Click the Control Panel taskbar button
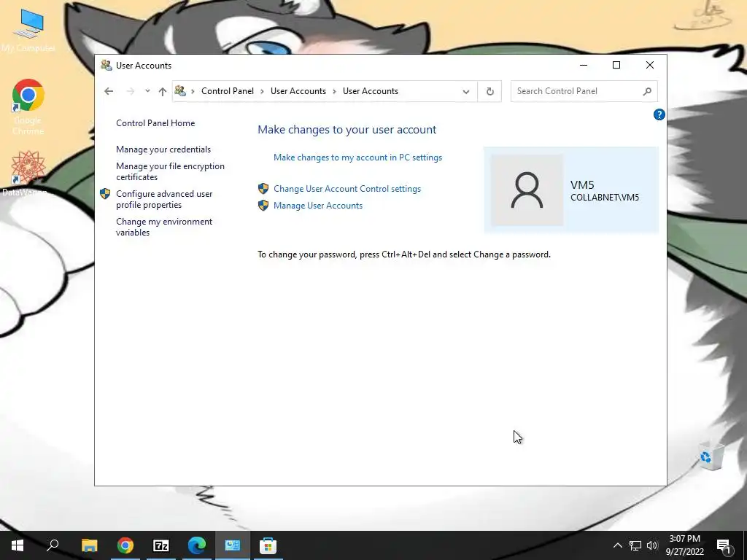This screenshot has width=747, height=560. (233, 545)
